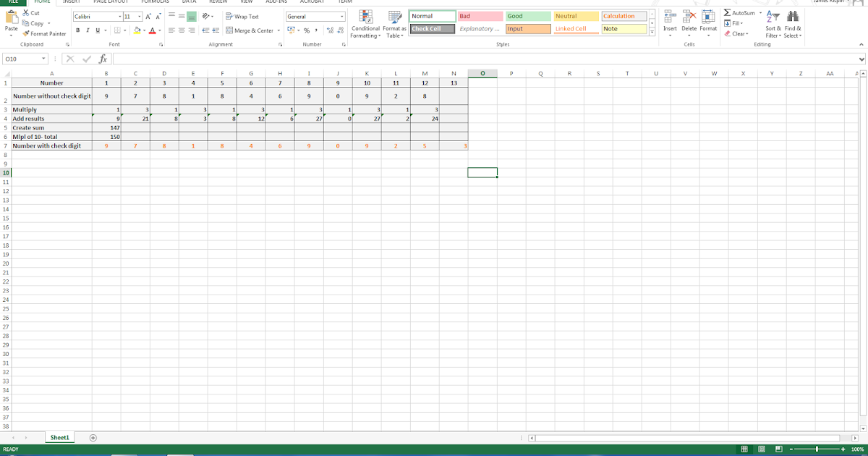
Task: Open Clipboard pane launcher
Action: pyautogui.click(x=67, y=45)
